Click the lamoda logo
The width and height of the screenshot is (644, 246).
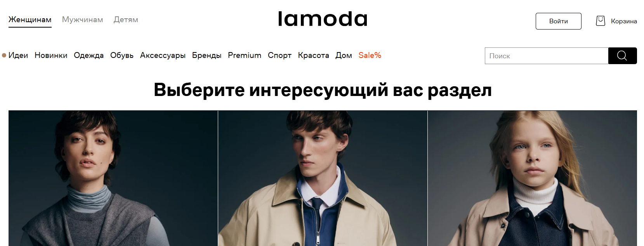click(x=323, y=19)
